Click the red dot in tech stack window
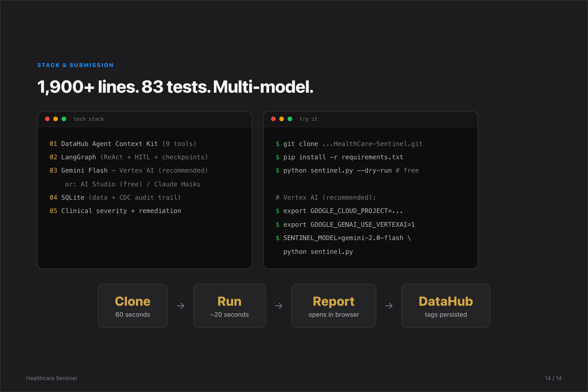Screen dimensions: 588x392 47,119
